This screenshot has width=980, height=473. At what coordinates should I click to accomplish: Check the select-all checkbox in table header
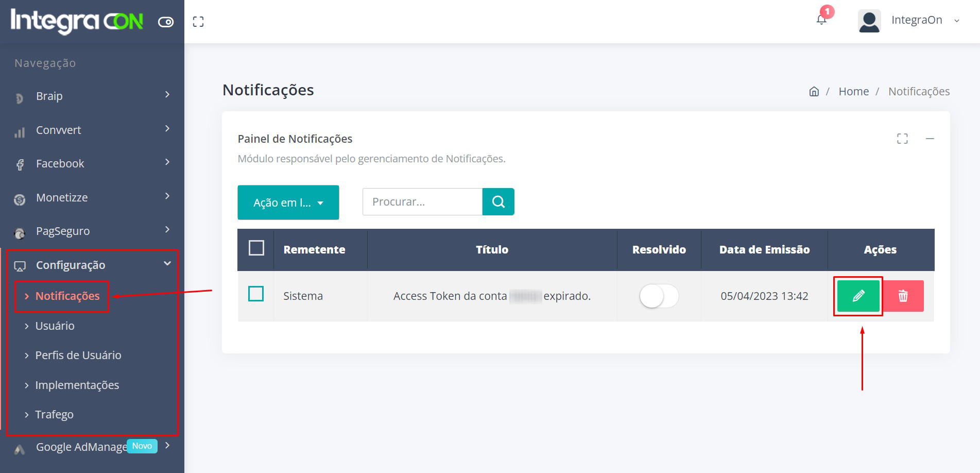click(256, 248)
